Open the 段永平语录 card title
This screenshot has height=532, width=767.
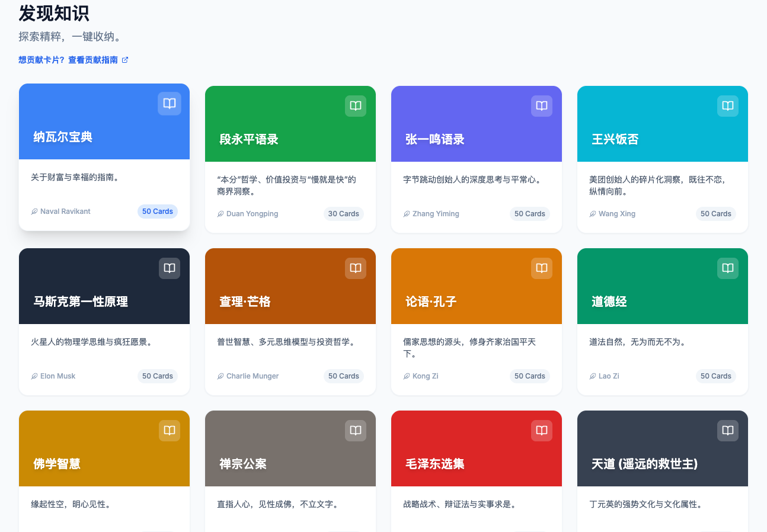(x=249, y=139)
